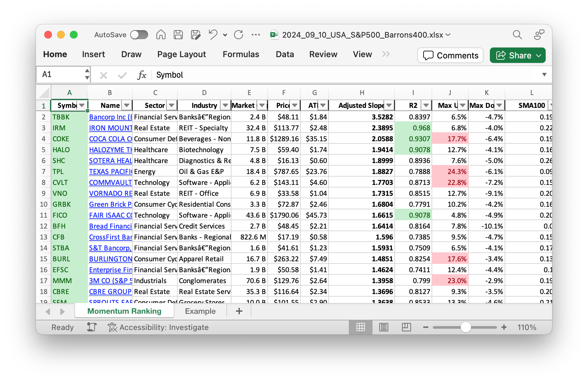Image resolution: width=588 pixels, height=382 pixels.
Task: Open the IRON MOUNTAIN hyperlink
Action: tap(110, 128)
